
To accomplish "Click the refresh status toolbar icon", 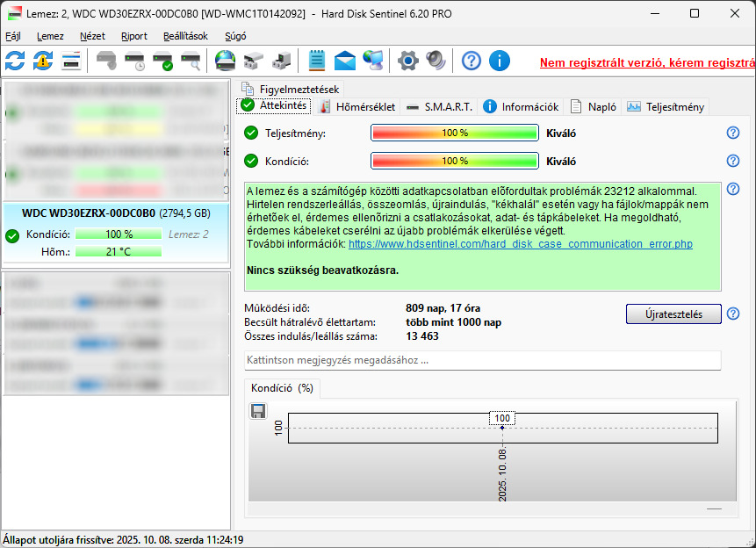I will 15,61.
